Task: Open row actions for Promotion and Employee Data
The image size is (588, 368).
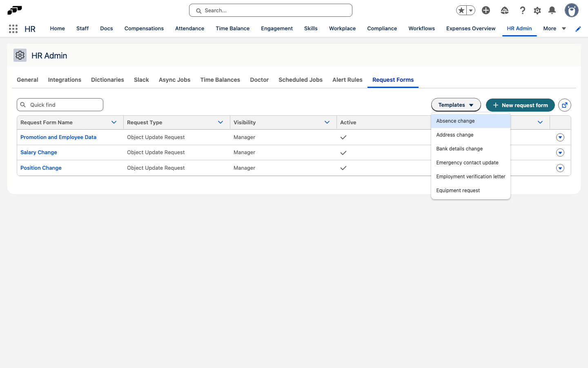Action: [x=560, y=137]
